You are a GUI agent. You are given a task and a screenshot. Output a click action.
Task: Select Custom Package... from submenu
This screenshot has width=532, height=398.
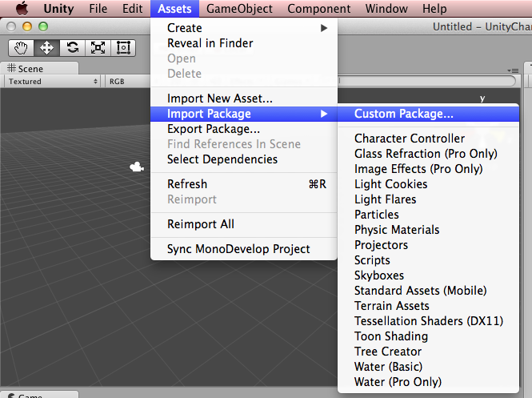[x=428, y=114]
